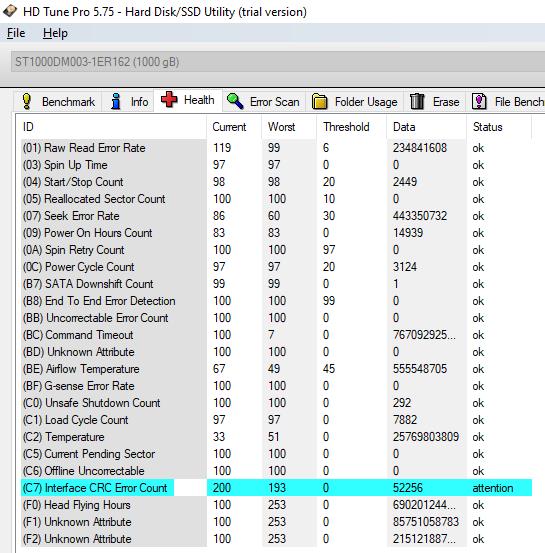Open the ST1000DM003-1ER162 drive selector dropdown
This screenshot has width=545, height=553.
pos(278,62)
